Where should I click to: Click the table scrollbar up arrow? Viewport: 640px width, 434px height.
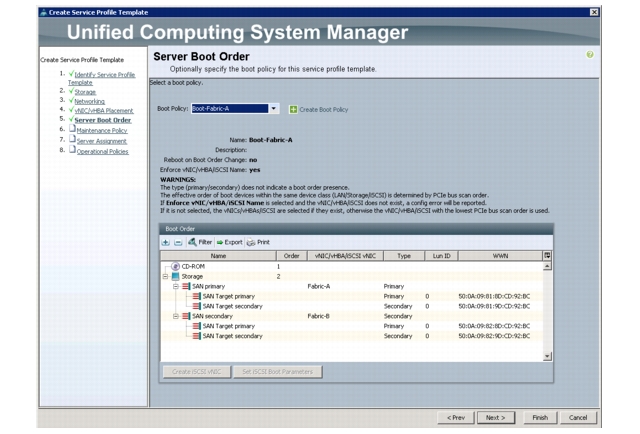(x=547, y=266)
